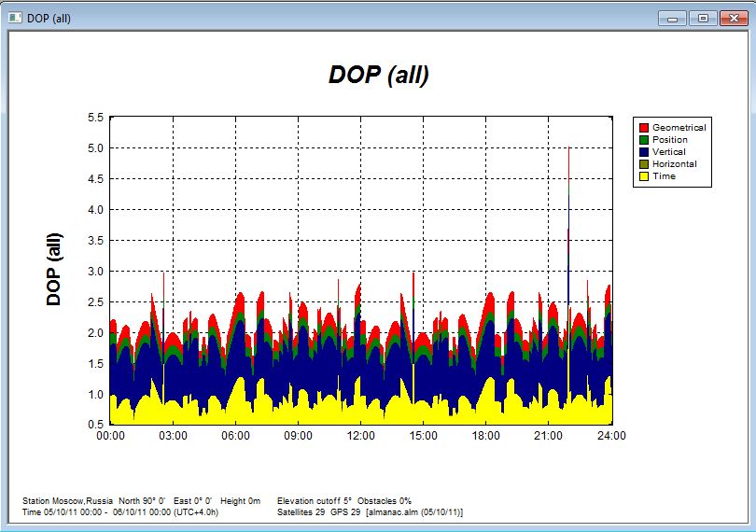Click the DOP window icon in title bar
Screen dimensions: 756x532
point(15,19)
